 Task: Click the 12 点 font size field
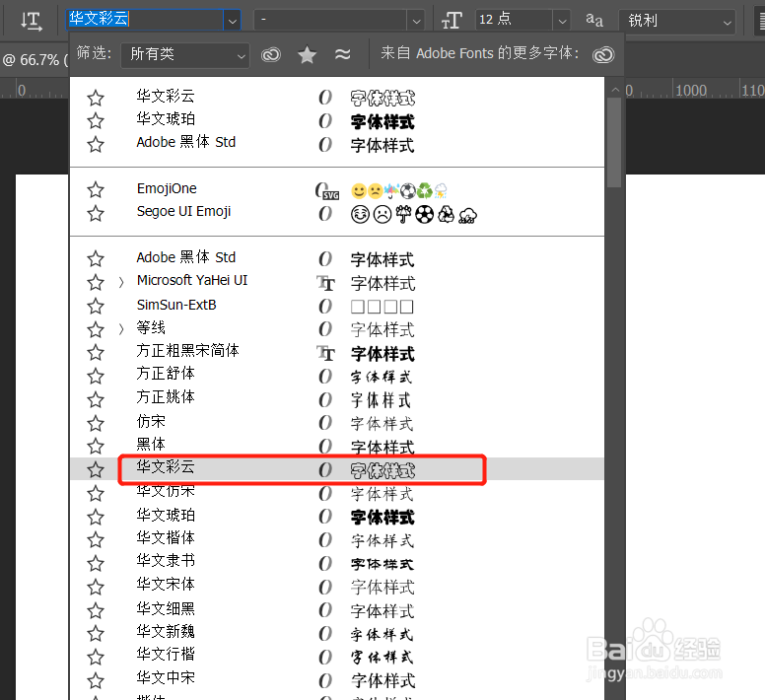pyautogui.click(x=515, y=20)
